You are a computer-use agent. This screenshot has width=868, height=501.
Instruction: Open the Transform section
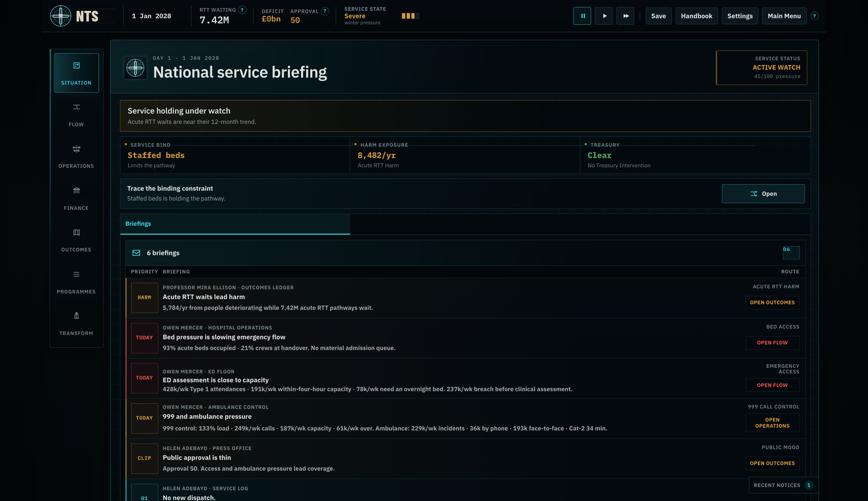click(x=77, y=323)
